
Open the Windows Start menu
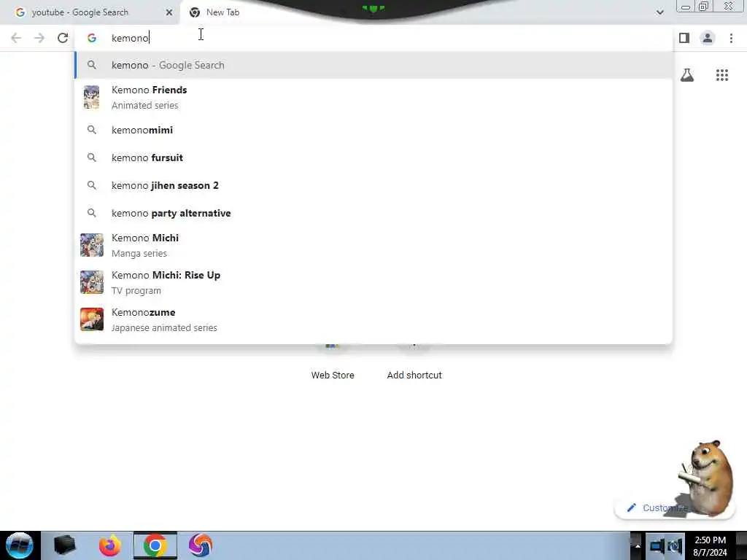20,545
